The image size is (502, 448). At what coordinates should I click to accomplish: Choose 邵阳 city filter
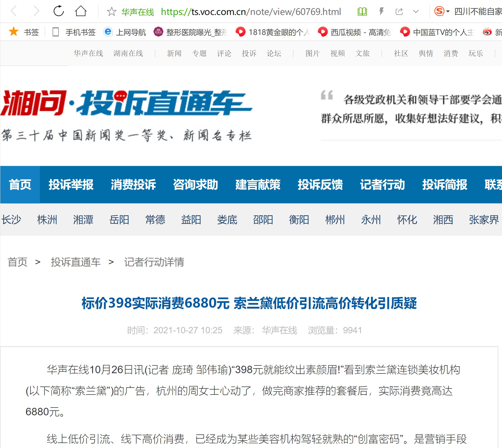[x=263, y=220]
